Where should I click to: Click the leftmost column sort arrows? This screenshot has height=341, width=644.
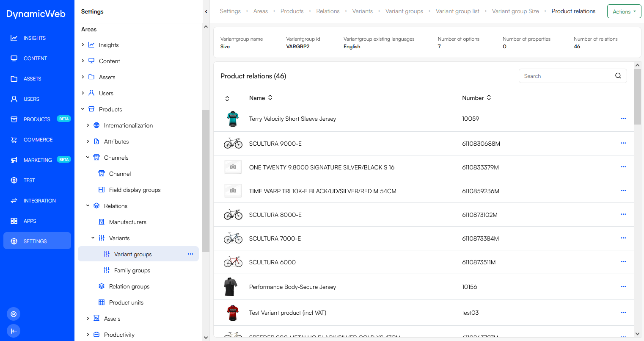coord(227,98)
